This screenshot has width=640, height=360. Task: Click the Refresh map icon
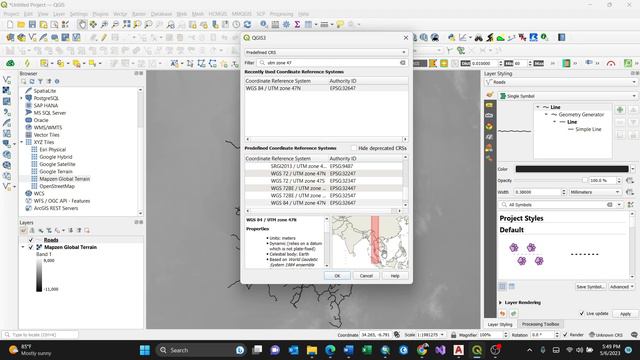[x=247, y=24]
